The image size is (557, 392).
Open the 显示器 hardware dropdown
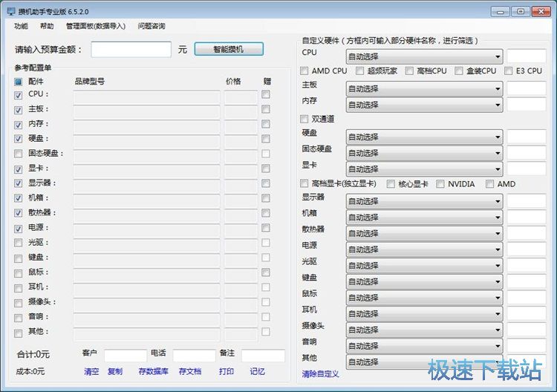(424, 201)
